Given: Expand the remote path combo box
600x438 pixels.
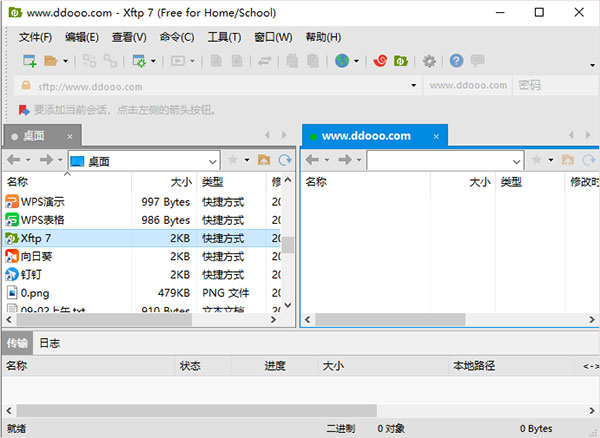Looking at the screenshot, I should pyautogui.click(x=516, y=161).
